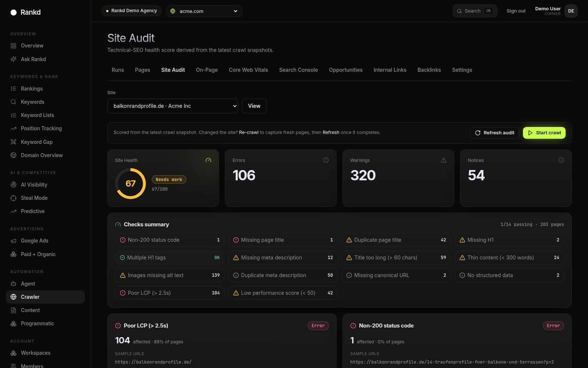Click the Site Health score ring
Image resolution: width=588 pixels, height=368 pixels.
pyautogui.click(x=130, y=184)
